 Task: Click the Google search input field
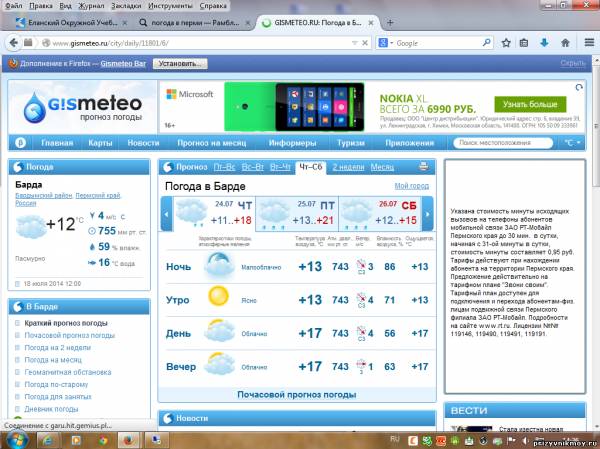(438, 43)
